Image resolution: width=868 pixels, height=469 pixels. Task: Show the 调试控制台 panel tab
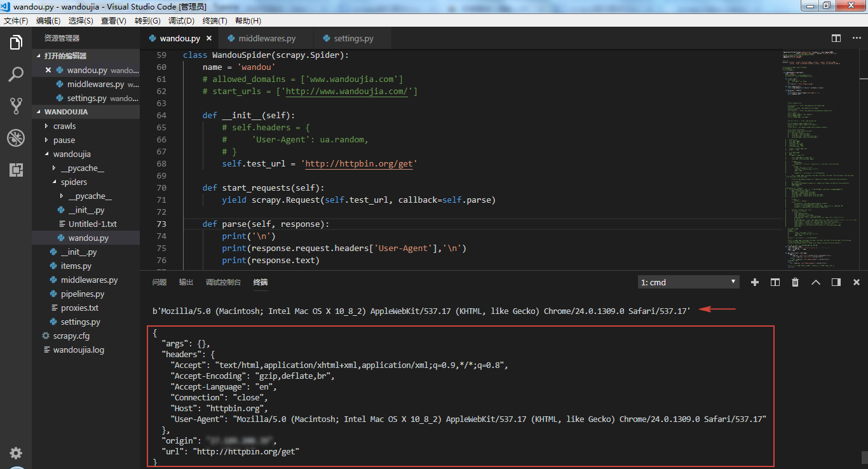click(x=223, y=282)
